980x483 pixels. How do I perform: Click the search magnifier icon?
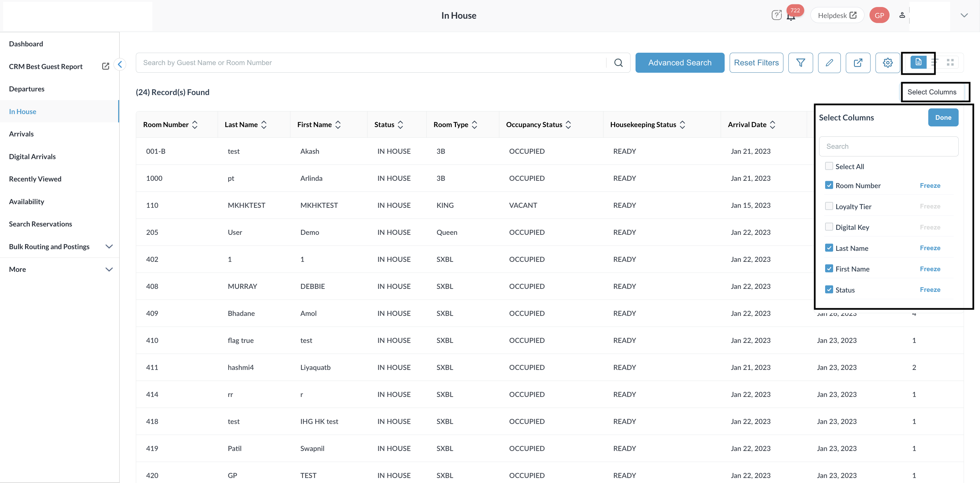coord(618,63)
